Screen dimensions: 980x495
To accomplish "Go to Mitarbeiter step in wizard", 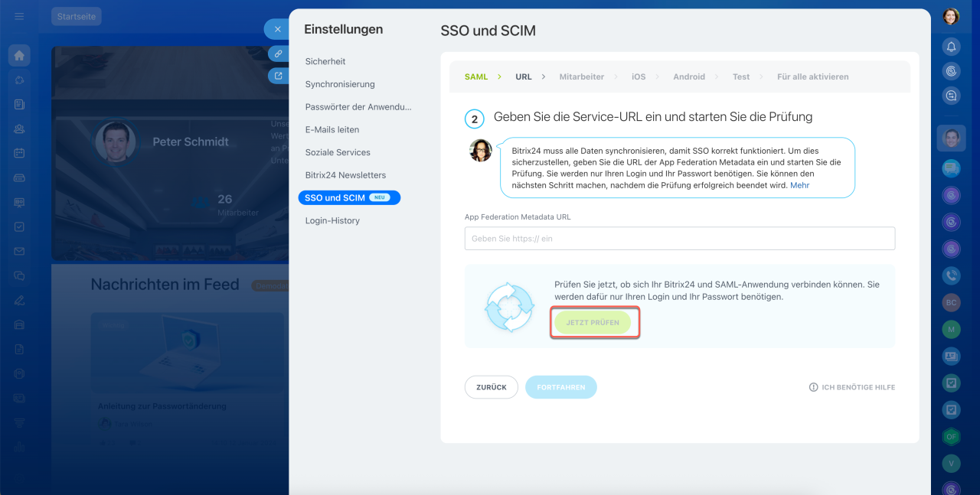I will point(582,77).
